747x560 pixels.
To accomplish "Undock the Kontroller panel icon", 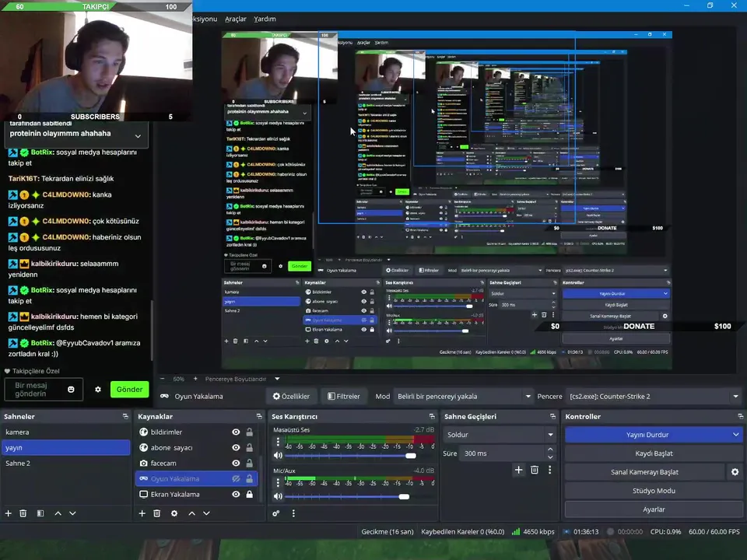I will tap(740, 416).
